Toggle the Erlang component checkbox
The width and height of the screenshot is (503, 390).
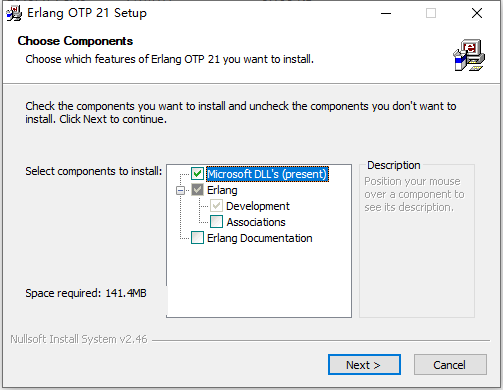click(197, 190)
